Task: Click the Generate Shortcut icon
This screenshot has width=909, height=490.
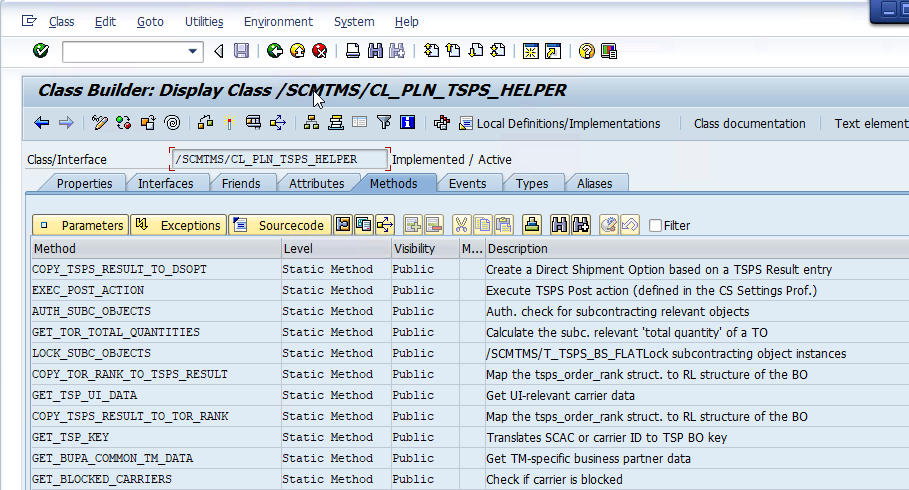Action: coord(553,51)
